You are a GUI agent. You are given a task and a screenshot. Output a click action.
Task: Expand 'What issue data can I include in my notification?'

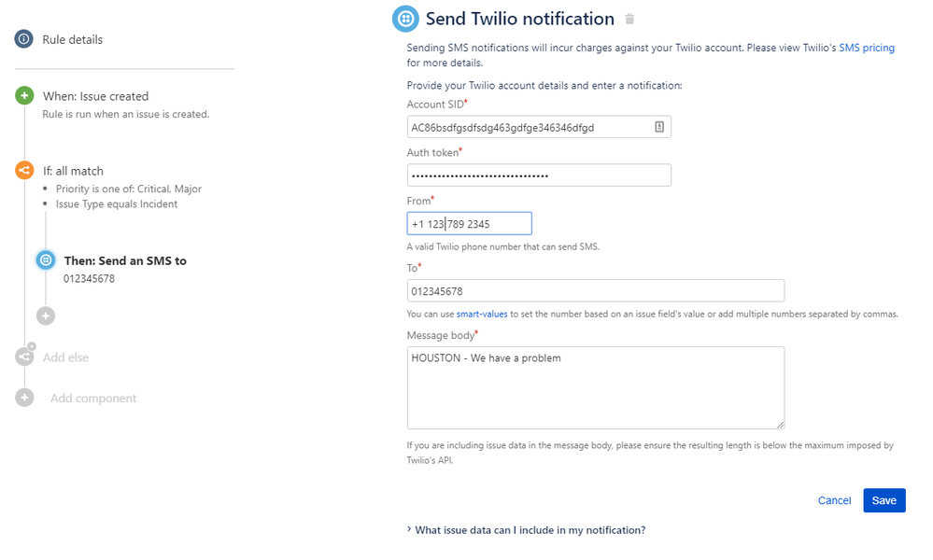pyautogui.click(x=528, y=529)
